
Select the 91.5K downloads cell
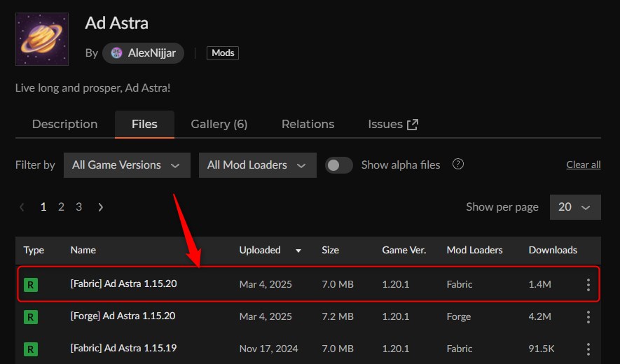click(x=542, y=349)
